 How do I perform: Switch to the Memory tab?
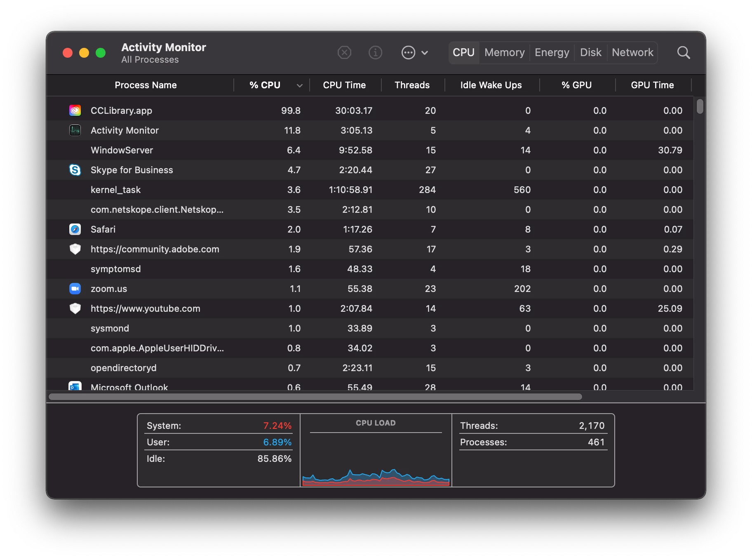(505, 52)
